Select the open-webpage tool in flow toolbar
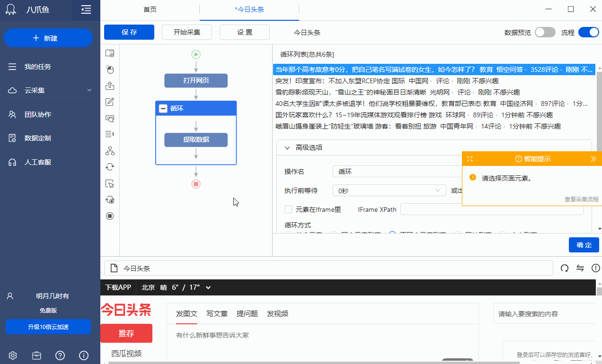Image resolution: width=602 pixels, height=364 pixels. pos(110,53)
